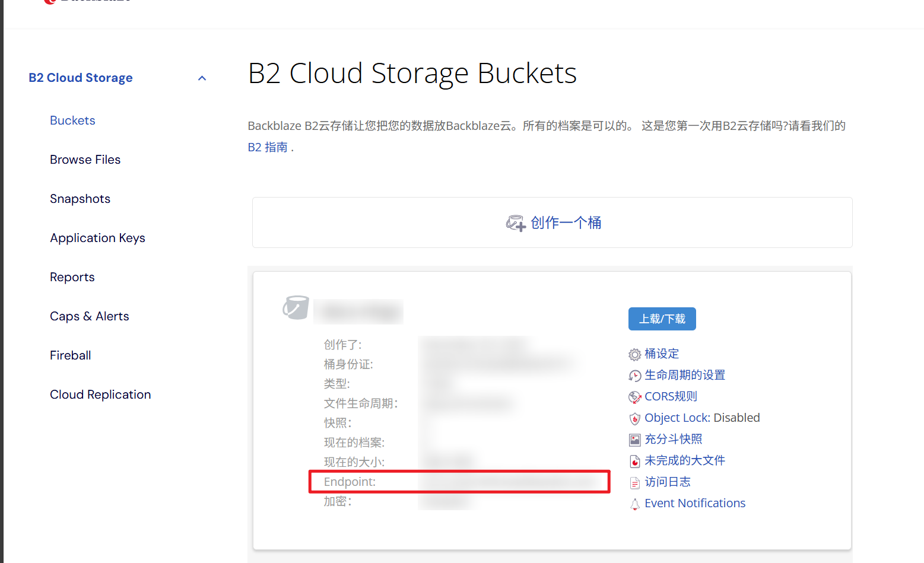This screenshot has width=924, height=563.
Task: Click the Event Notifications bell icon
Action: pos(634,503)
